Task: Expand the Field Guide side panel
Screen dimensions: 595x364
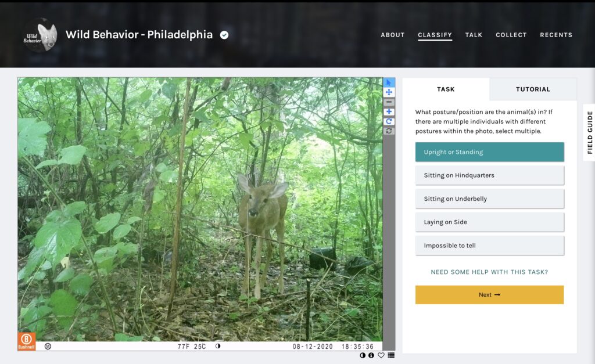Action: click(589, 132)
